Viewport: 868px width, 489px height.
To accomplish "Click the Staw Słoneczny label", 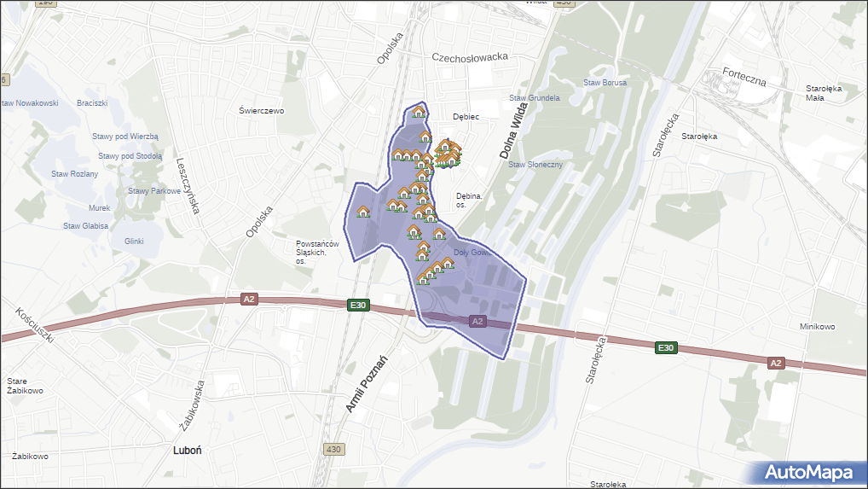I will coord(535,165).
